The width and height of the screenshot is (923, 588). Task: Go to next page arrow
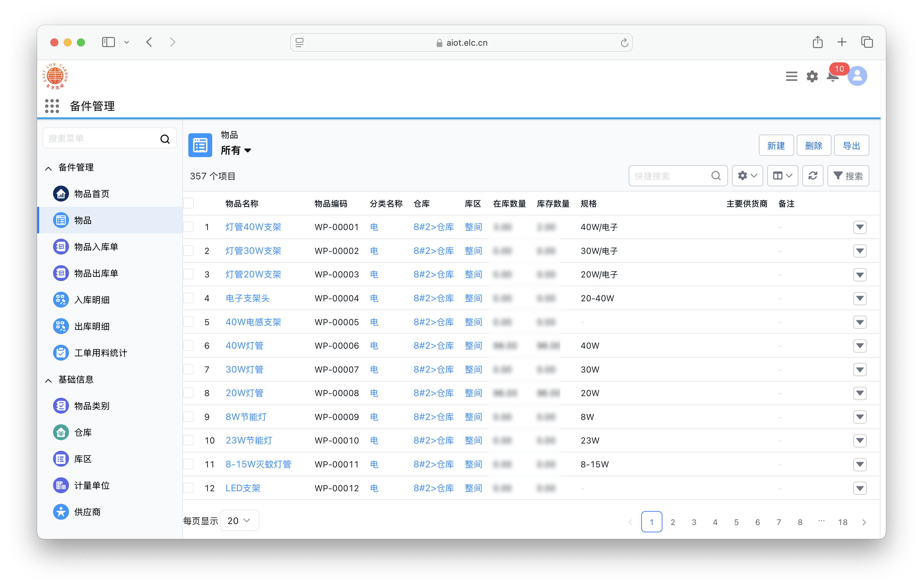coord(864,522)
